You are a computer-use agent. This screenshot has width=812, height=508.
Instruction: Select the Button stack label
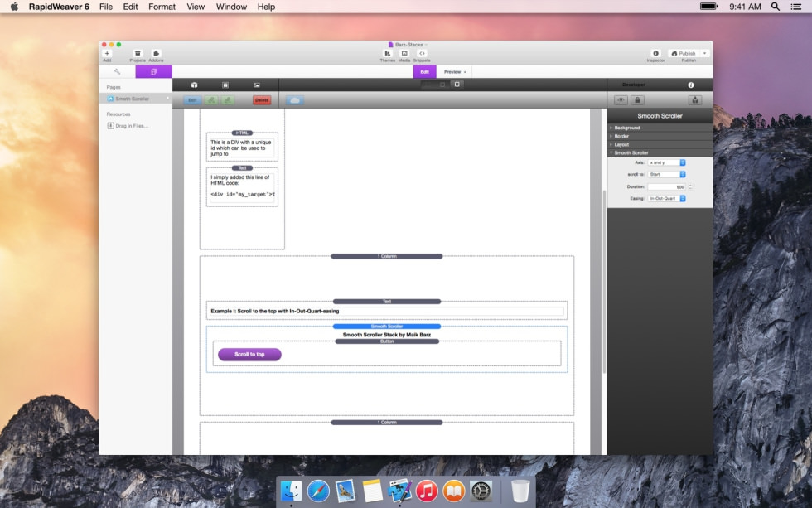(x=387, y=341)
